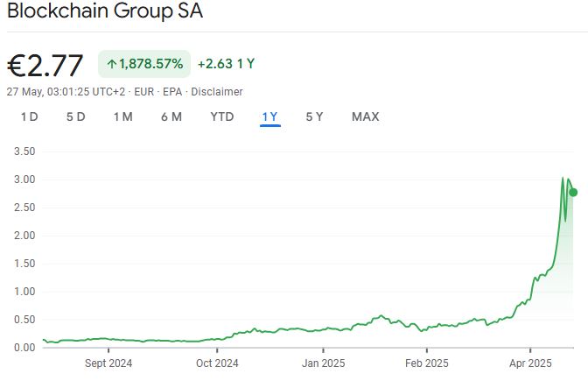Screen dimensions: 588x381
Task: Click the Sept 2024 axis label
Action: (108, 363)
